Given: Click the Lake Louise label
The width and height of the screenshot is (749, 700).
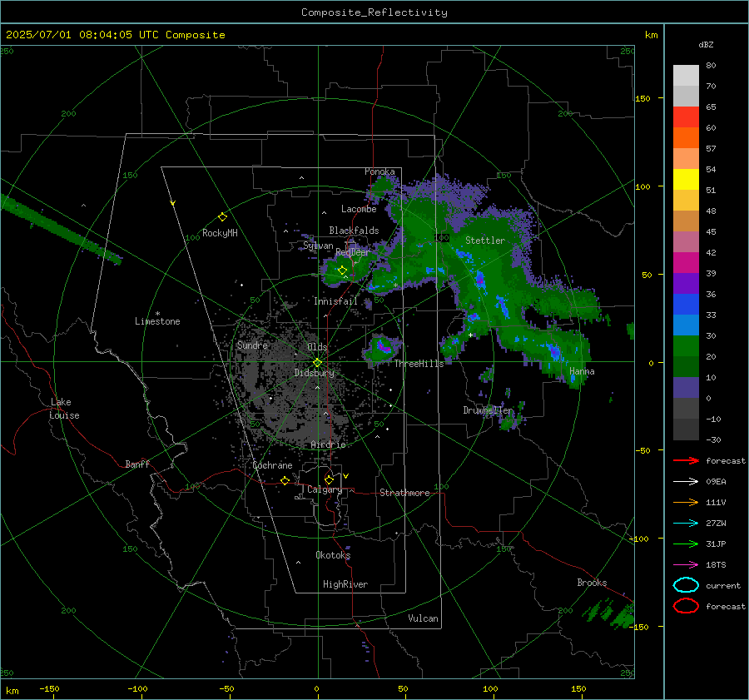Looking at the screenshot, I should tap(64, 409).
